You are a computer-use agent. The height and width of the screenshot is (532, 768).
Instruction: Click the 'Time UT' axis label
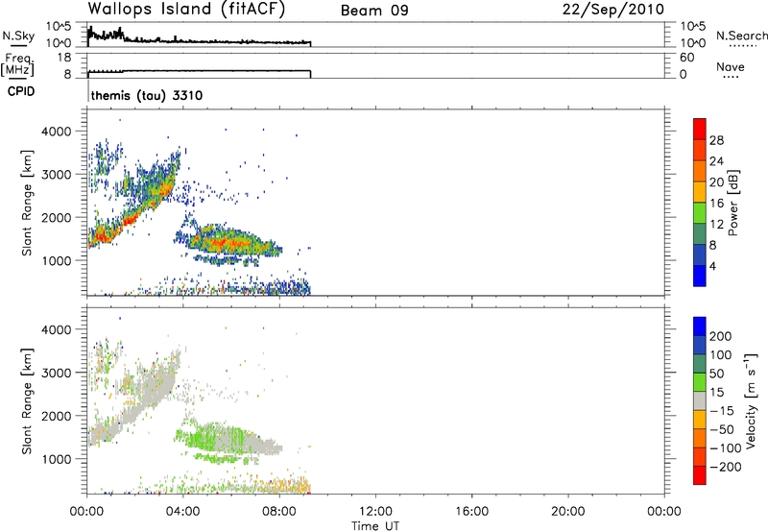[375, 526]
